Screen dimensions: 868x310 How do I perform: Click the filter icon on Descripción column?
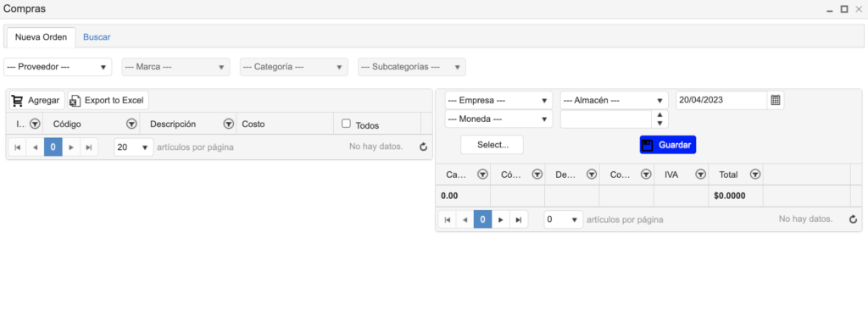[228, 124]
